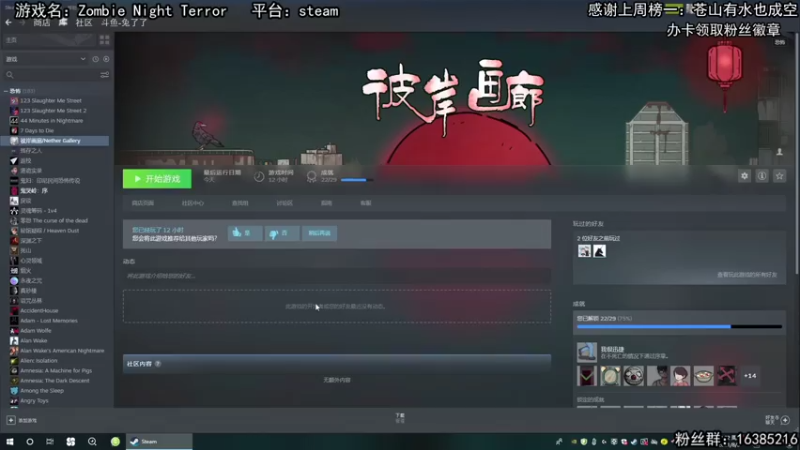Click the thumbs up recommend button
Screen dimensions: 800x450
pos(245,233)
